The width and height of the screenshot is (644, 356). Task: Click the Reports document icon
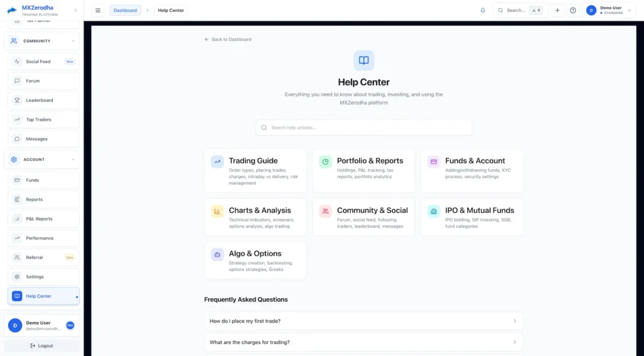click(17, 199)
